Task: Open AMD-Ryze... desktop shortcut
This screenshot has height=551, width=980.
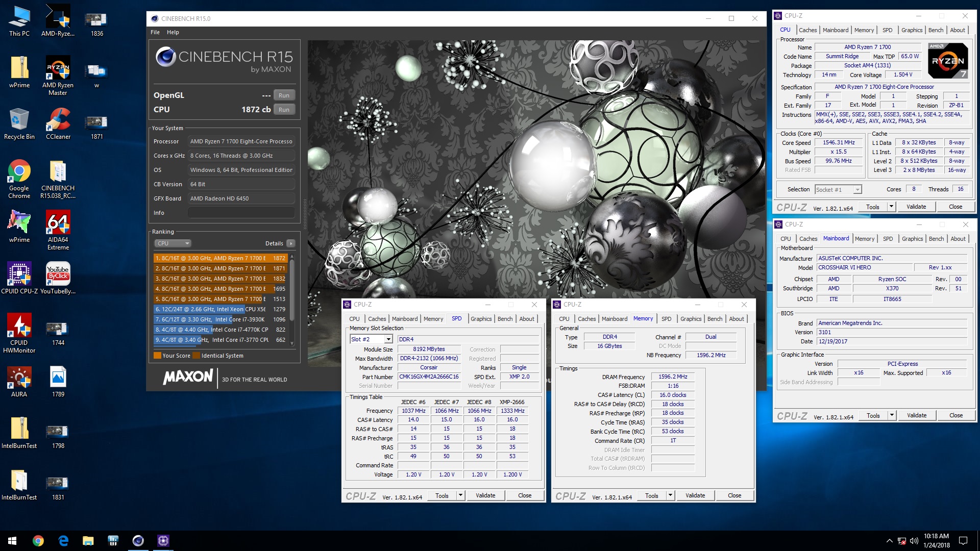Action: tap(58, 21)
